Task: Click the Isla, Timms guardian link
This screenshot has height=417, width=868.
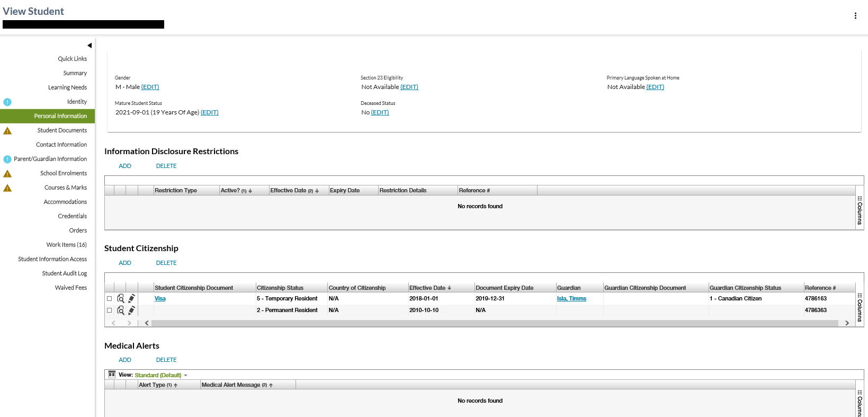Action: coord(571,299)
